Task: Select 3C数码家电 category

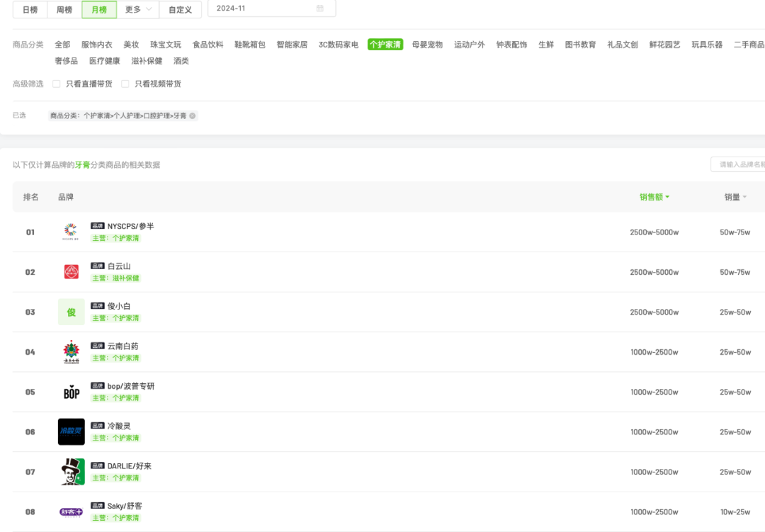Action: [x=338, y=45]
